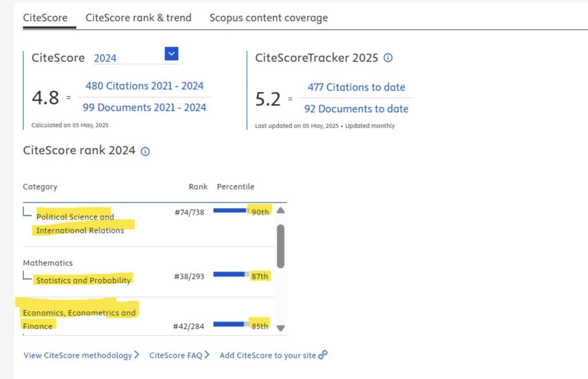The image size is (588, 379).
Task: Open the 99 Documents 2021 - 2024 link
Action: tap(145, 107)
